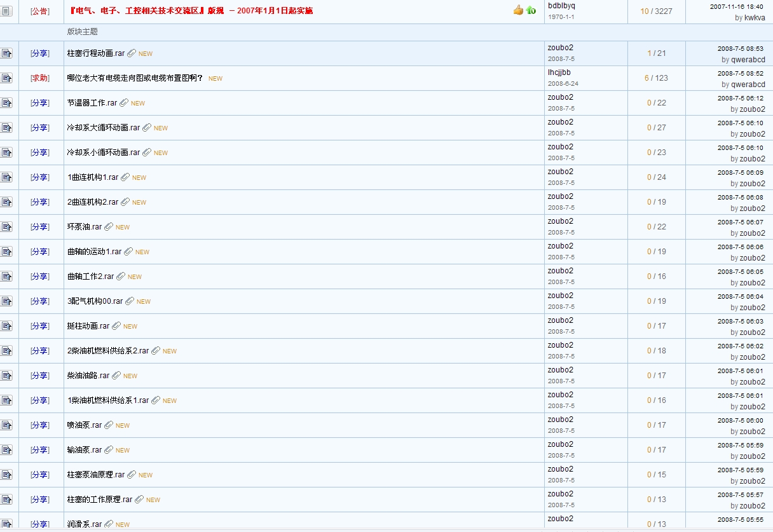Click the thread icon for 柴油油路.rar
This screenshot has width=773, height=532.
(6, 376)
